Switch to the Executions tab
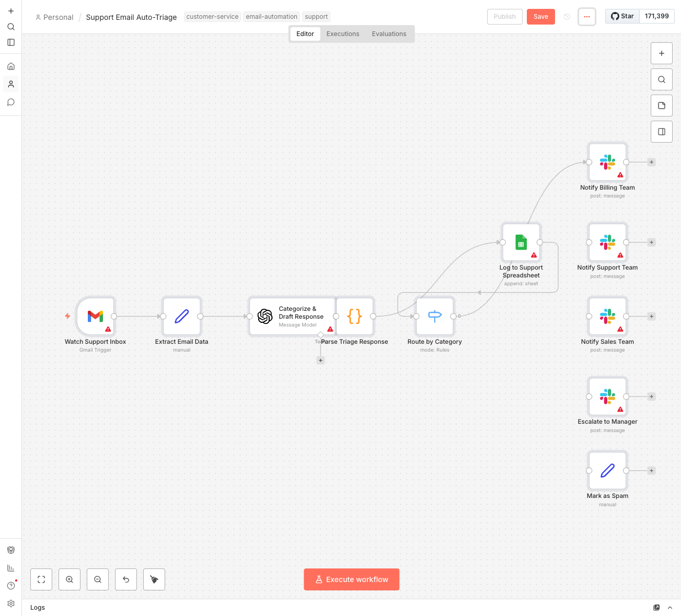This screenshot has width=681, height=616. [342, 33]
